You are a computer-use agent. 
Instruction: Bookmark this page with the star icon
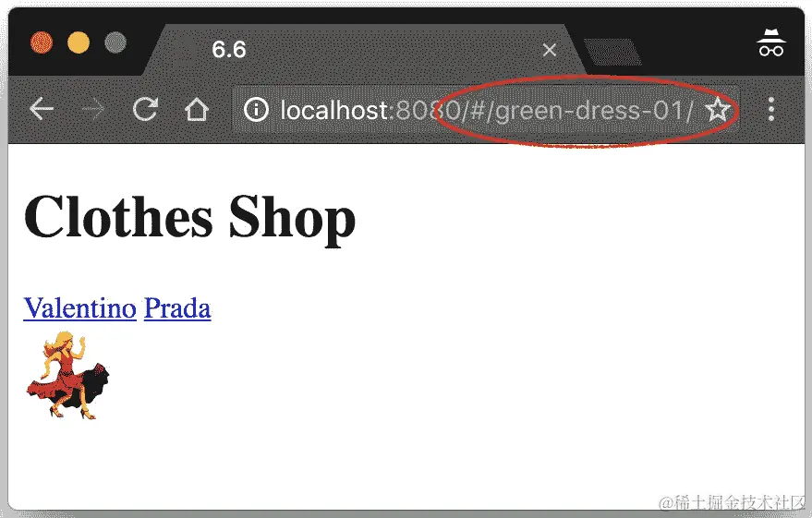(x=718, y=110)
